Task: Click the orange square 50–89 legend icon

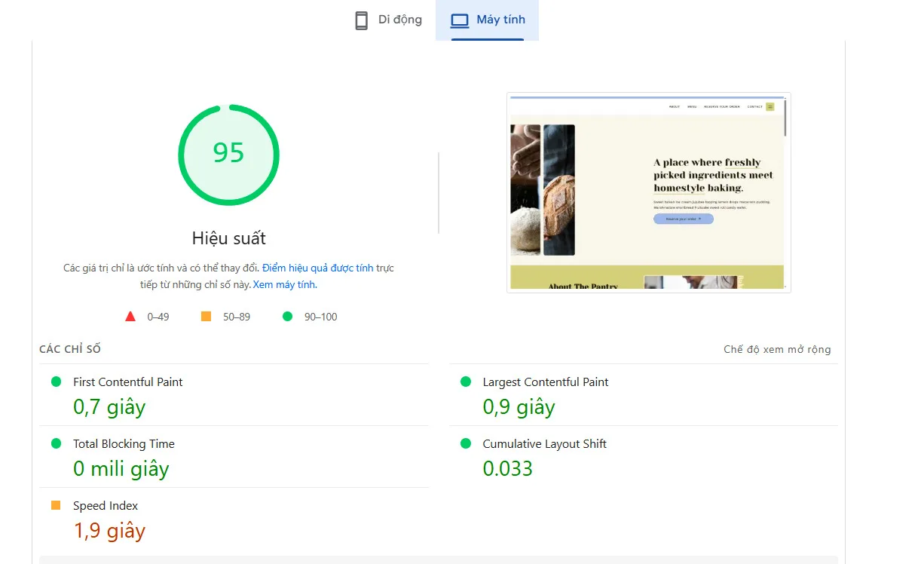Action: pyautogui.click(x=206, y=316)
